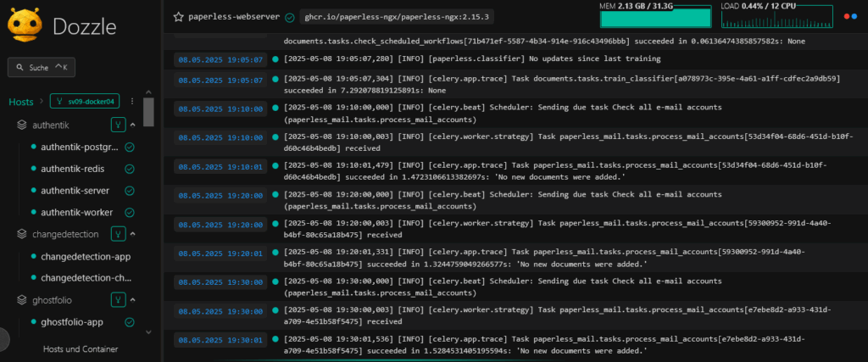Screen dimensions: 868x362
Task: Click health check icon next to authentik-server
Action: pyautogui.click(x=130, y=191)
